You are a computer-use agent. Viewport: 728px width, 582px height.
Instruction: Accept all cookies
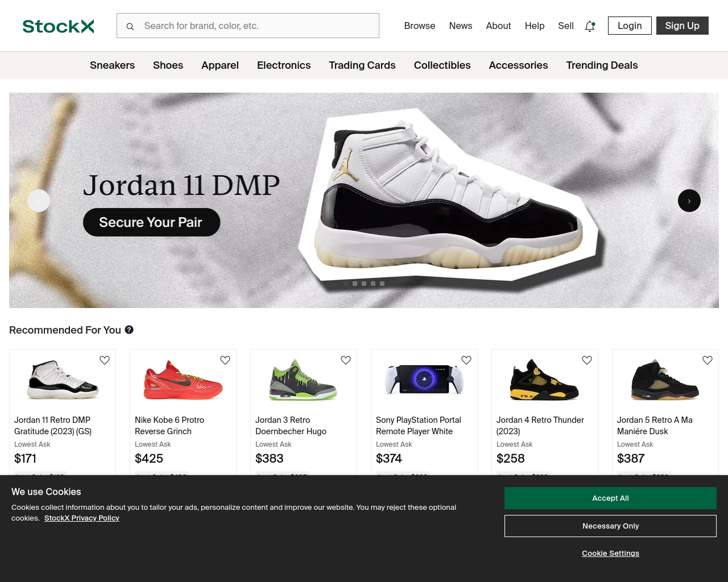pos(610,498)
